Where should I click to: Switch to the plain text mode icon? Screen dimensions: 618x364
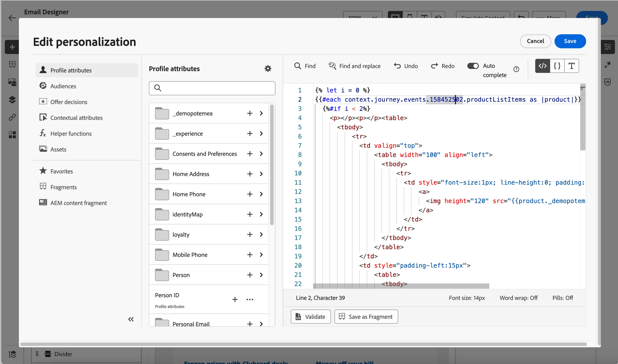[571, 66]
